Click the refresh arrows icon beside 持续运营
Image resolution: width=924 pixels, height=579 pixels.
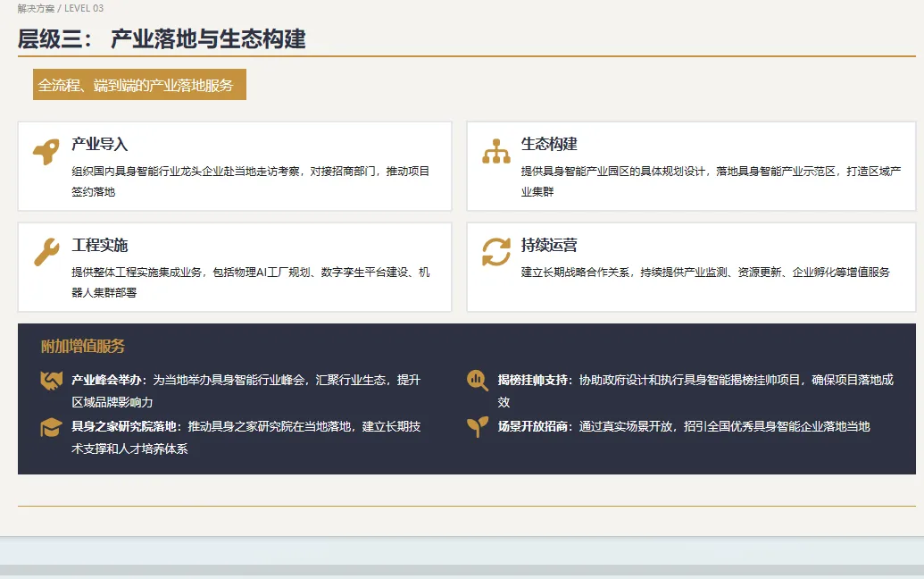click(x=496, y=252)
